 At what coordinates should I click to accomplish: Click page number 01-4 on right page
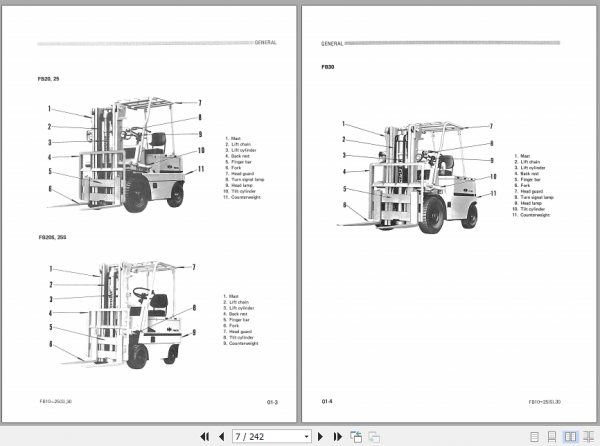coord(327,401)
